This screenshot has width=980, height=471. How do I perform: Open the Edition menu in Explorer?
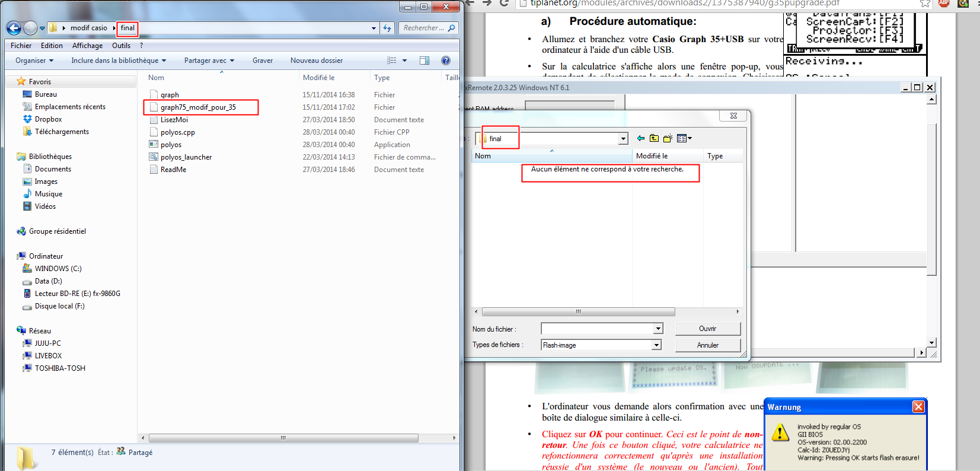point(52,46)
